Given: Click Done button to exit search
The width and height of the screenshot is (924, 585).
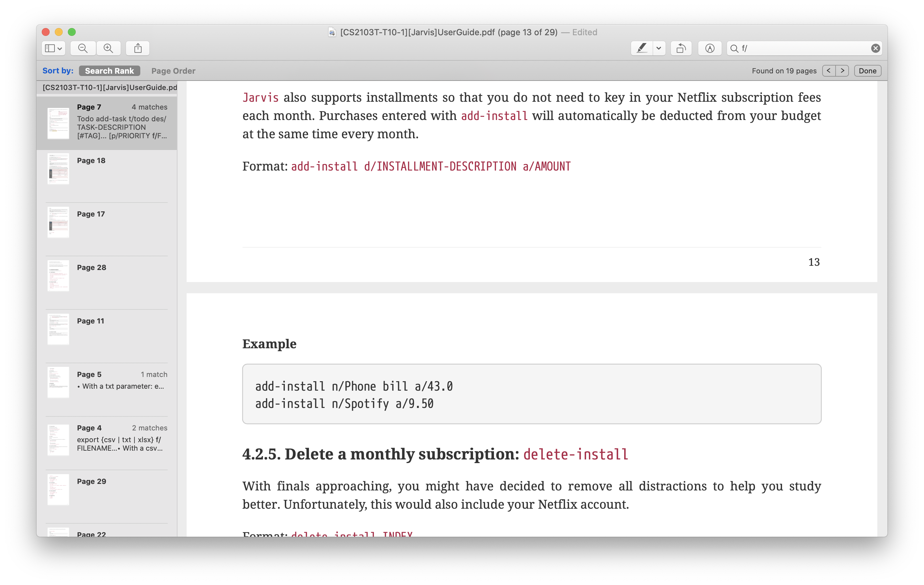Looking at the screenshot, I should point(869,71).
